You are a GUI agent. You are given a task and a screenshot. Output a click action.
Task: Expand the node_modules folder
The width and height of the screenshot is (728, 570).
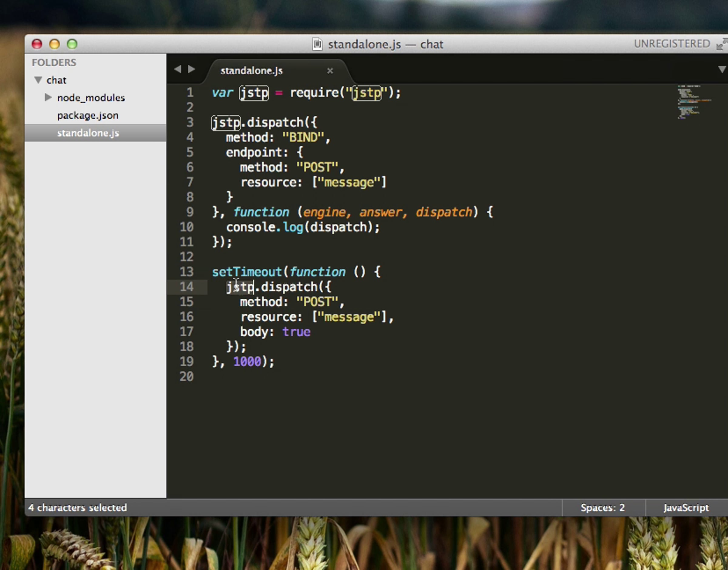(48, 97)
